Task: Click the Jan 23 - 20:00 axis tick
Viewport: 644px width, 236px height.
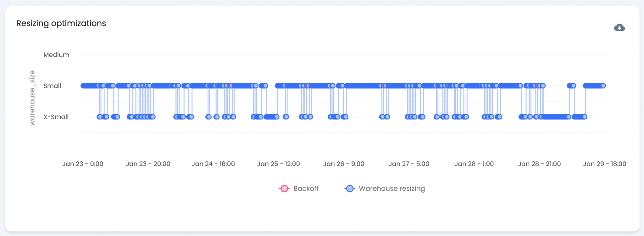Action: pyautogui.click(x=148, y=164)
